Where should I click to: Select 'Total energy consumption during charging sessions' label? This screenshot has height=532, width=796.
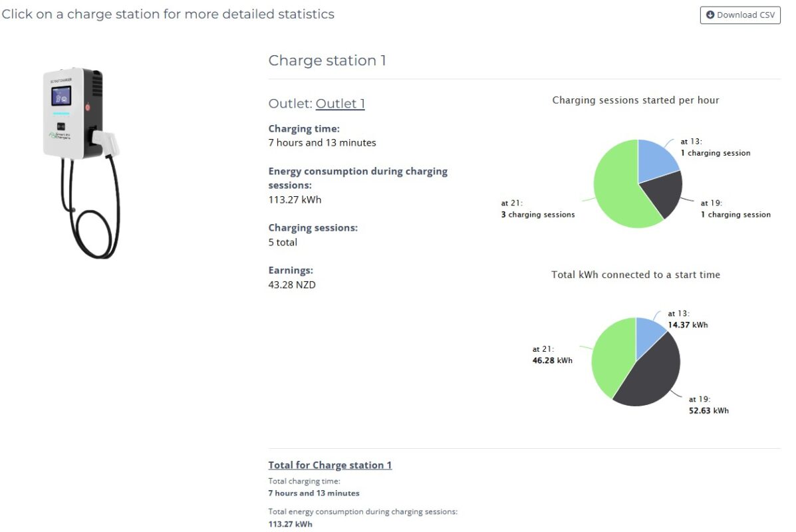pos(362,511)
